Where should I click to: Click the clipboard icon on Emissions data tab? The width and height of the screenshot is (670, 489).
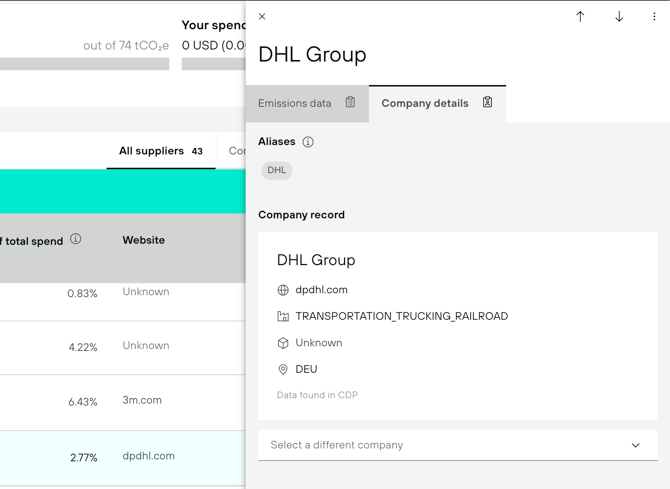pos(350,102)
